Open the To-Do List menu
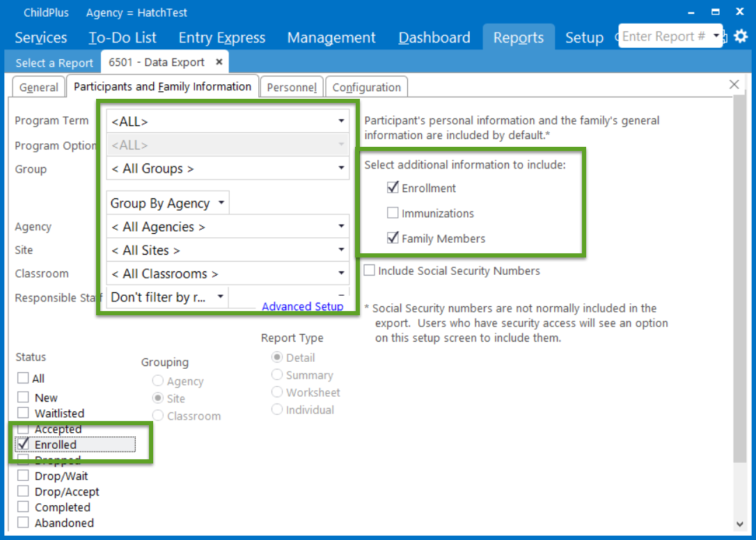Image resolution: width=756 pixels, height=540 pixels. click(x=123, y=38)
